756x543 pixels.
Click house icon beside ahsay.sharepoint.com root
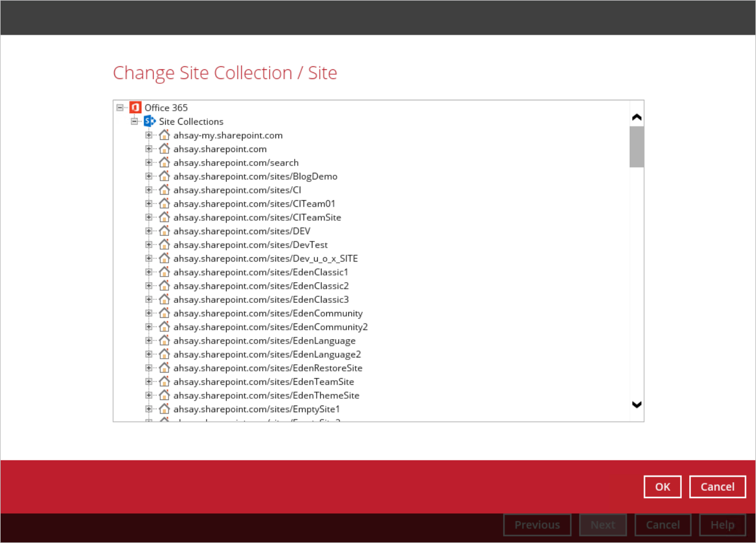(164, 149)
